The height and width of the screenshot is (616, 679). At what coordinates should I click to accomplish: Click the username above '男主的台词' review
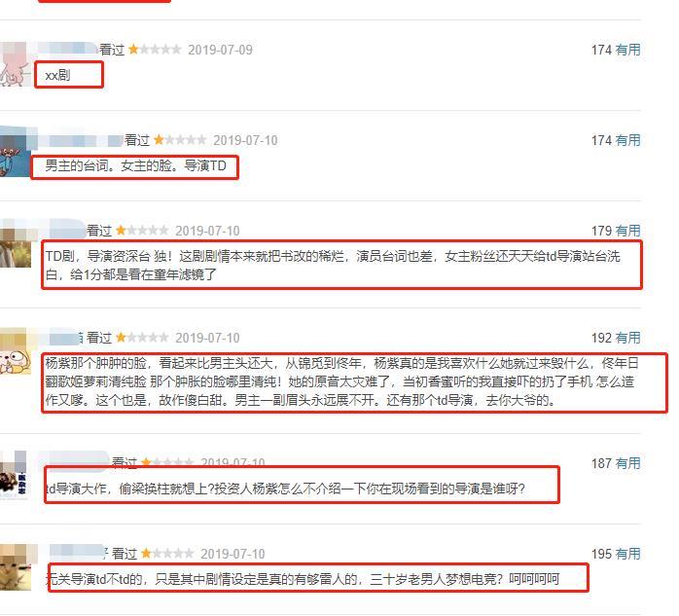click(81, 141)
